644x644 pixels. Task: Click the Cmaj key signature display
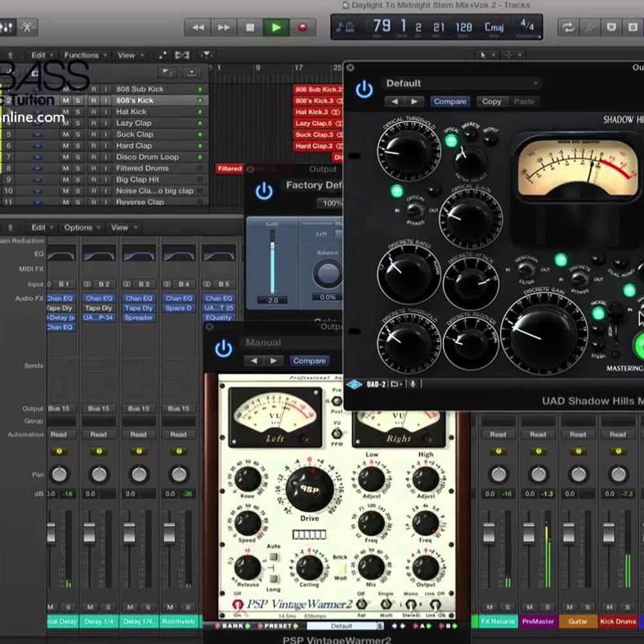click(494, 28)
